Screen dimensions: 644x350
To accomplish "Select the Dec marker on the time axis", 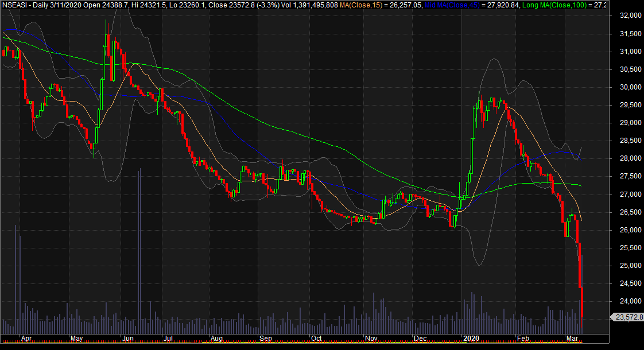I will click(x=420, y=339).
